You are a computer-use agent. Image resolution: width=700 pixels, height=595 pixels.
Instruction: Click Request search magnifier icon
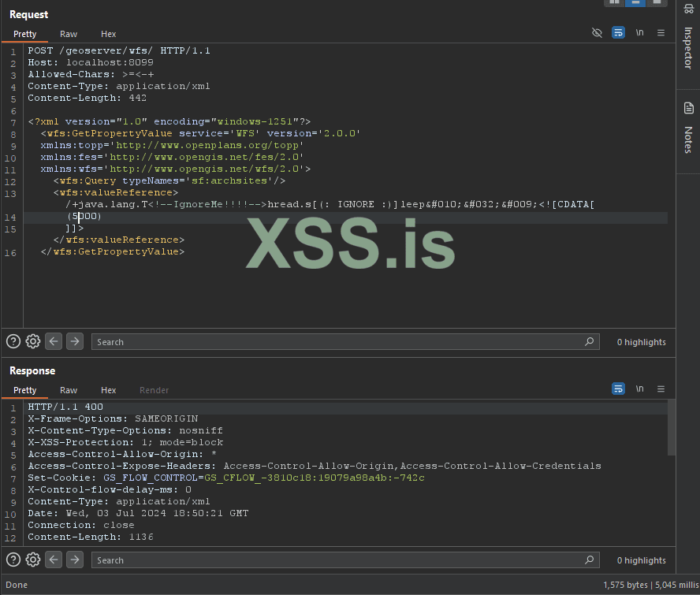pos(590,341)
